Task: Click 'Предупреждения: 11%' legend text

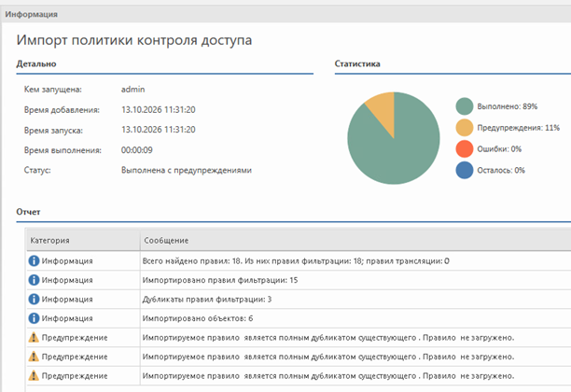Action: point(518,128)
